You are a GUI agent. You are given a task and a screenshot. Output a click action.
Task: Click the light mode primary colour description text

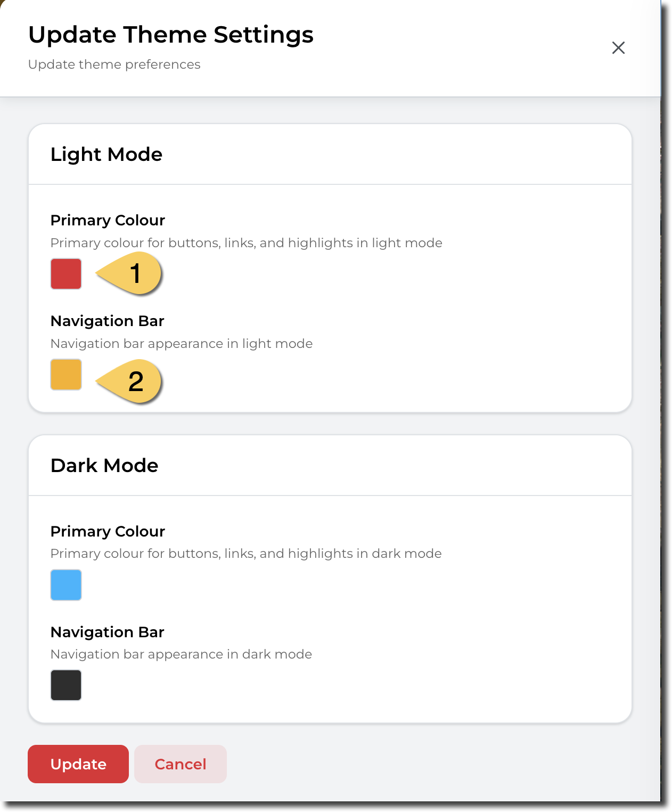pos(246,243)
